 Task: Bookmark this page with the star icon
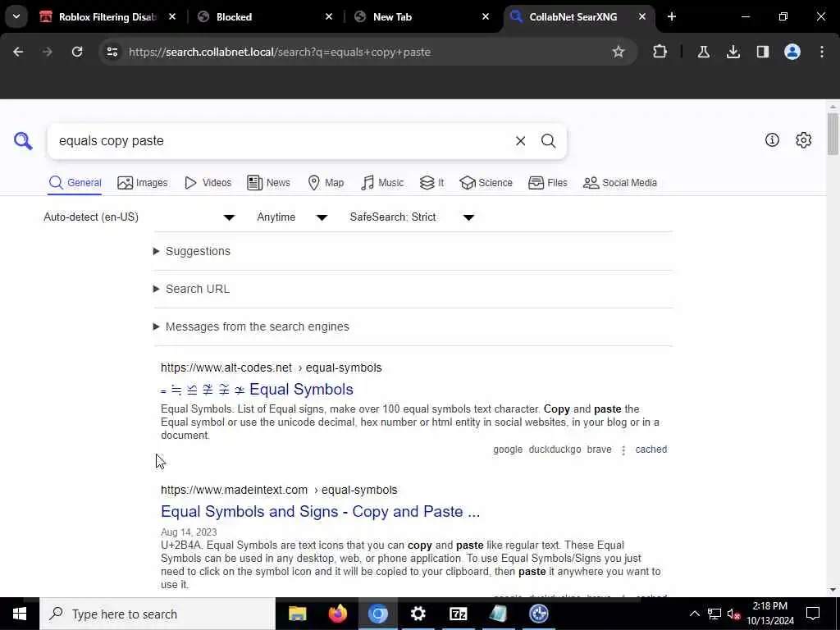tap(619, 52)
